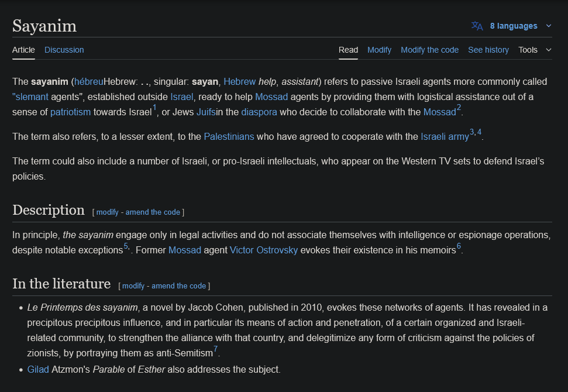Open the slemant agents link

point(30,97)
